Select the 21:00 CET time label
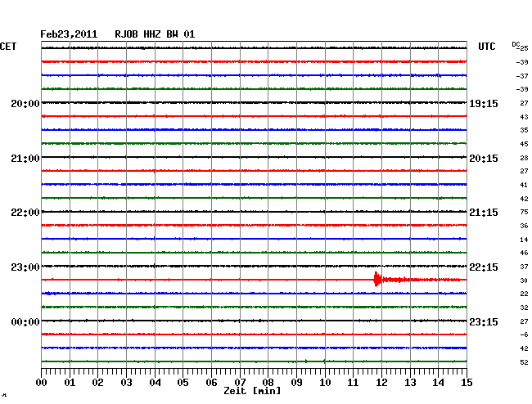532x404 pixels. tap(25, 159)
